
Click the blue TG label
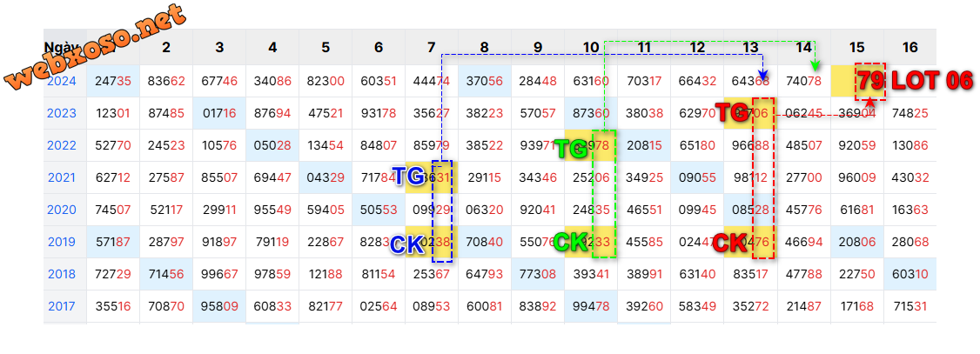click(x=408, y=177)
